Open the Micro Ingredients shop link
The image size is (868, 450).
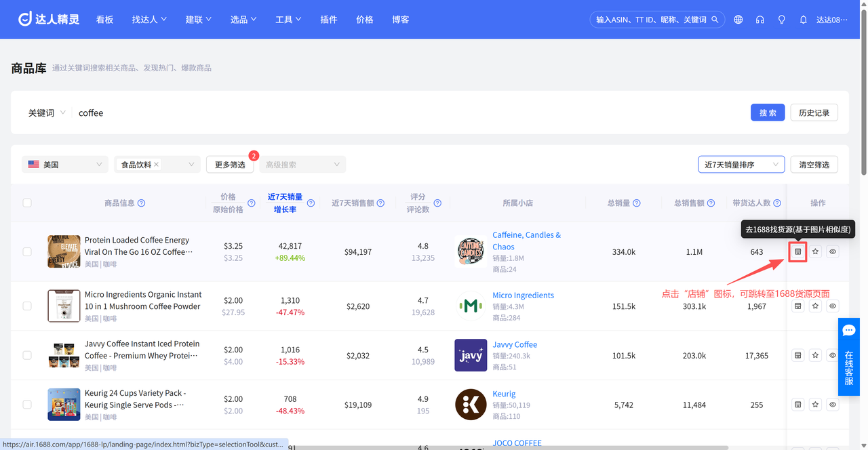pos(523,295)
